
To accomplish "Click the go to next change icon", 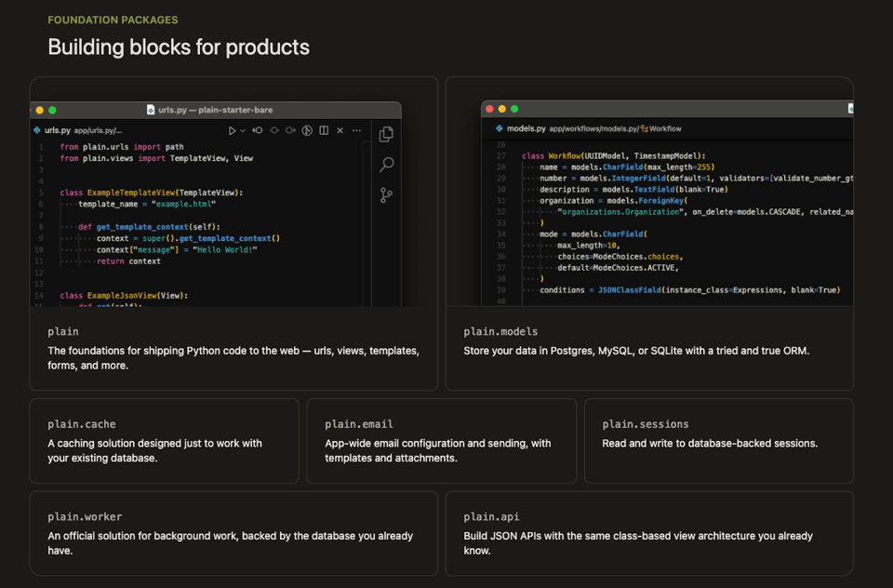I will 290,131.
